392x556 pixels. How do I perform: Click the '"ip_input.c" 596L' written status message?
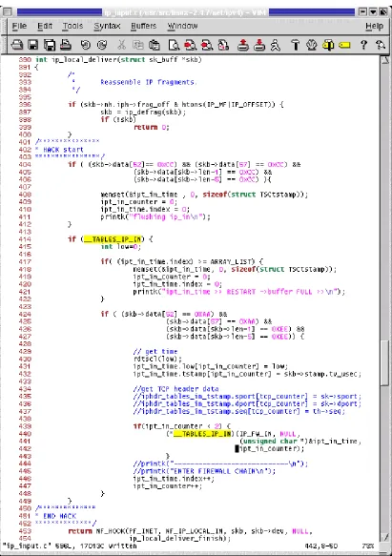tap(70, 546)
